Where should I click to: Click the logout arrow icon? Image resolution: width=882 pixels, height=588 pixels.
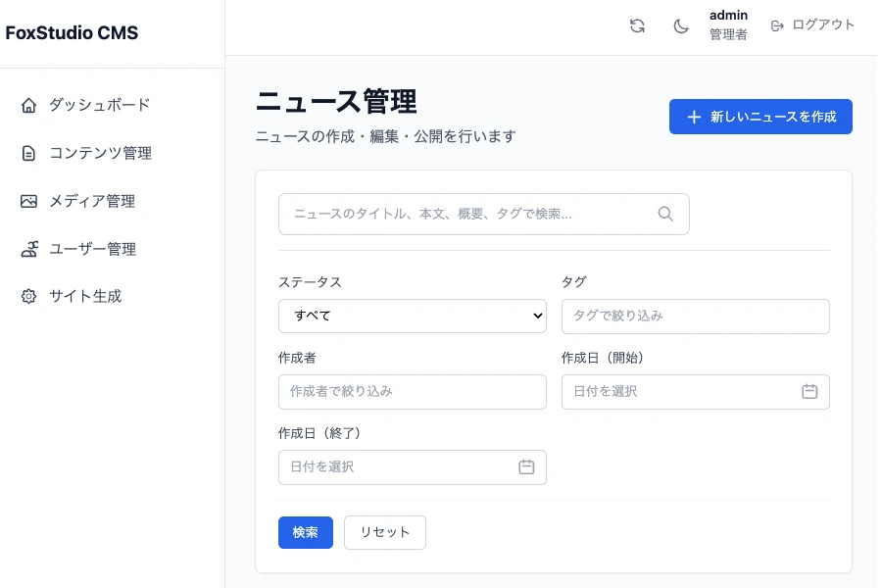777,25
